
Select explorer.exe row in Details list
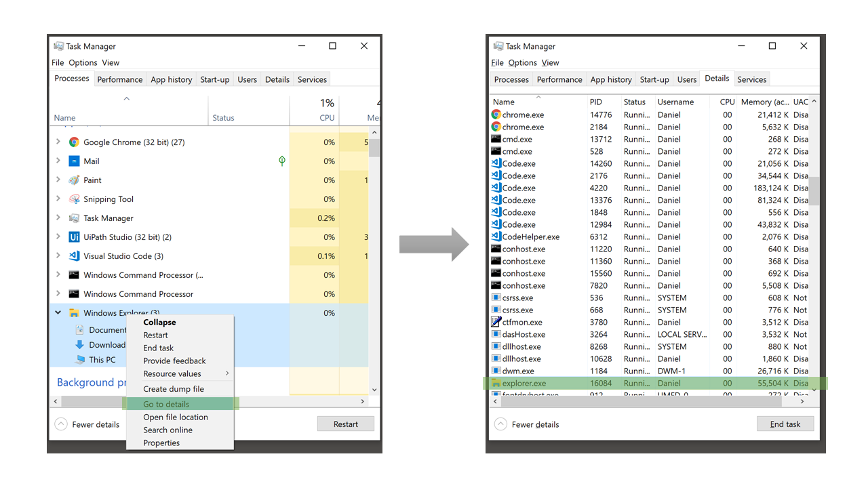pyautogui.click(x=654, y=383)
